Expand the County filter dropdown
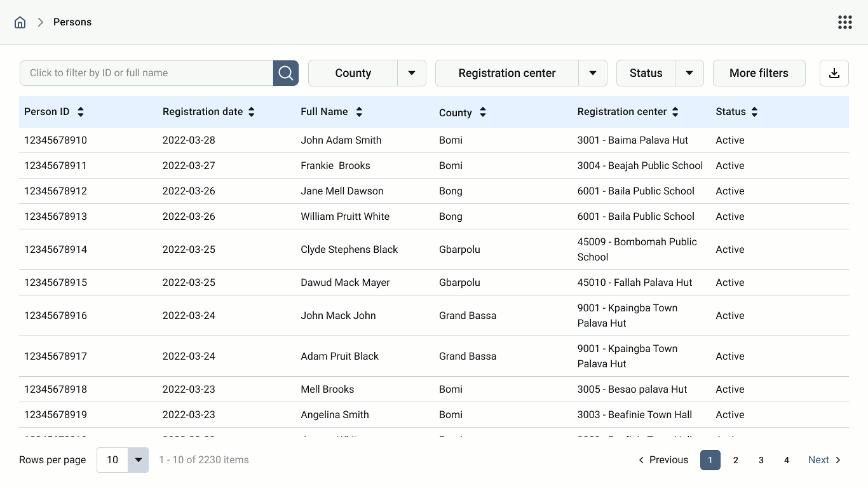The width and height of the screenshot is (868, 488). [x=412, y=73]
